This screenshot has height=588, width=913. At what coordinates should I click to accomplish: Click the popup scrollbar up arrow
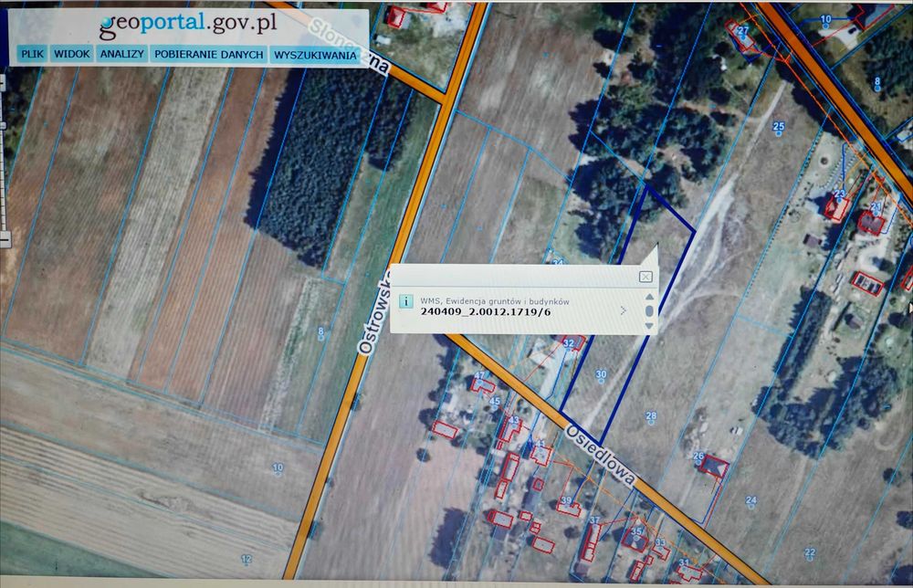pyautogui.click(x=649, y=297)
